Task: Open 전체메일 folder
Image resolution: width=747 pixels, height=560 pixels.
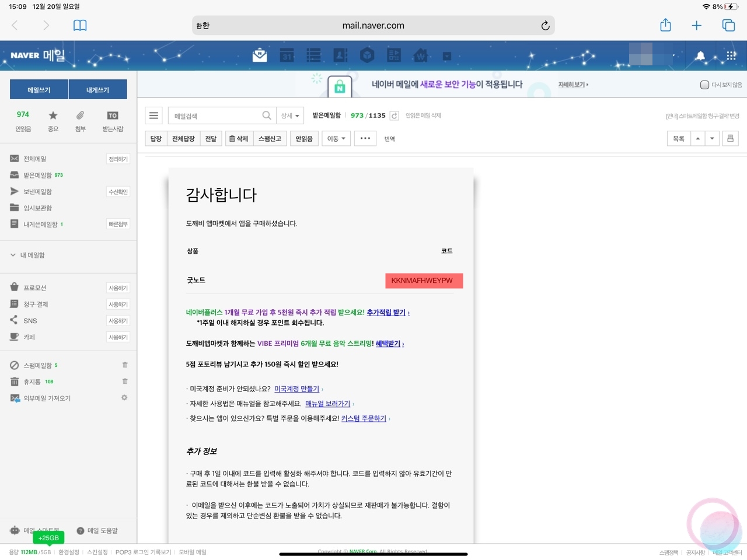Action: point(35,159)
